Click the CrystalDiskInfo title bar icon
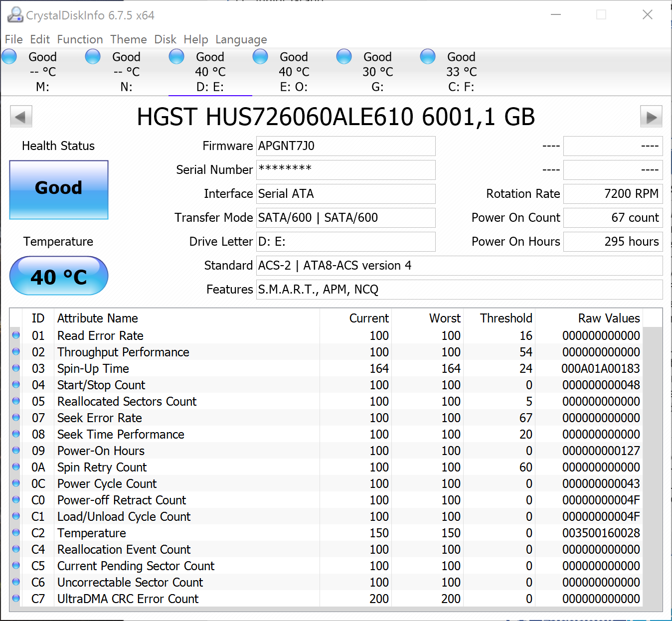This screenshot has width=672, height=621. point(15,15)
